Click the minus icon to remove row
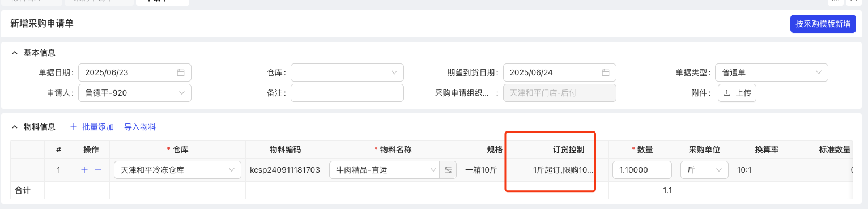The height and width of the screenshot is (209, 868). tap(98, 170)
